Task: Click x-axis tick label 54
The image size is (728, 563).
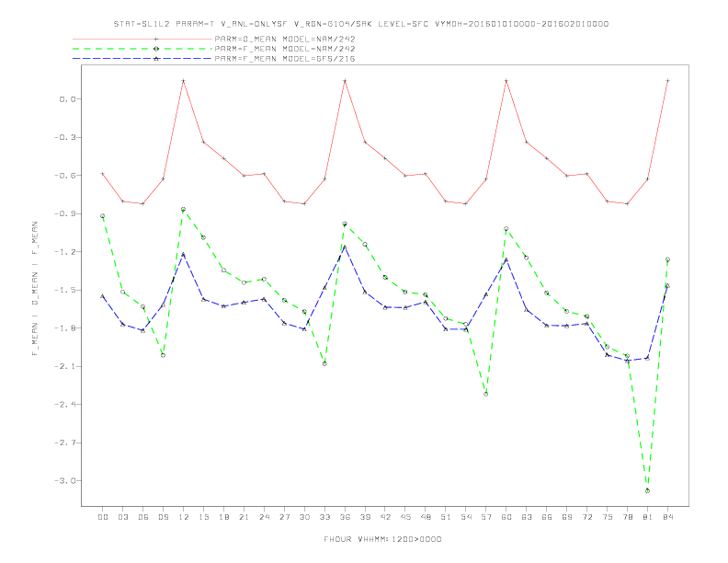Action: click(x=466, y=517)
